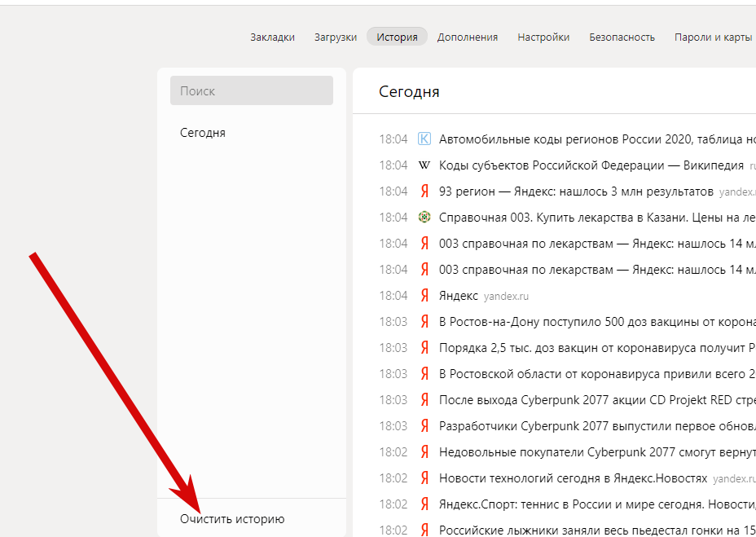The image size is (756, 537).
Task: Open Российские лыжники заняли весь пьедестал entry
Action: click(597, 530)
